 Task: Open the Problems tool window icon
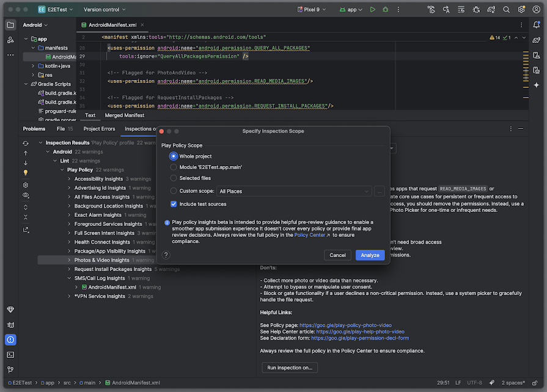(10, 339)
